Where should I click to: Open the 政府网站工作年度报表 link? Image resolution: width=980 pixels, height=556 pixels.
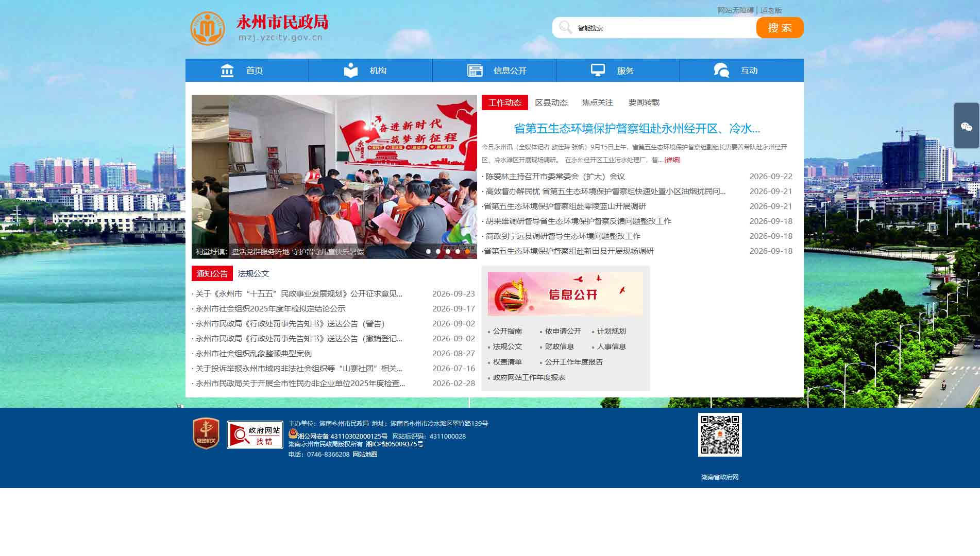coord(529,377)
